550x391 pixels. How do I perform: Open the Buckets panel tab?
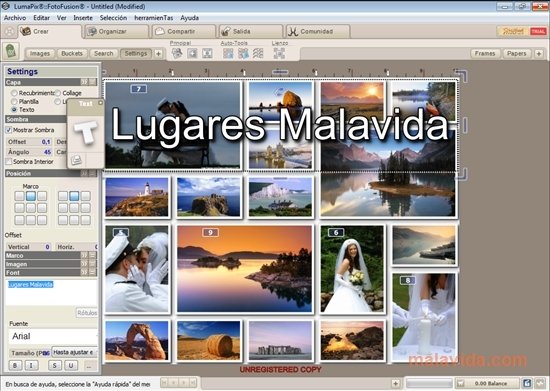click(72, 53)
